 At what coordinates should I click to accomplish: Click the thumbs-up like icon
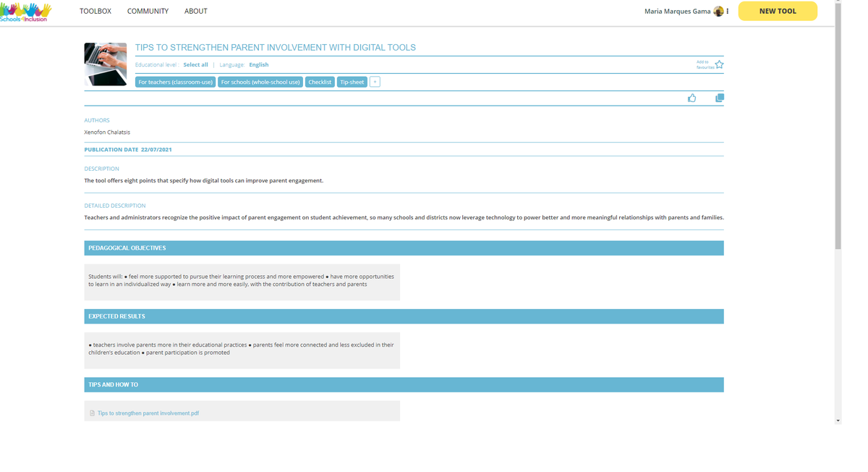692,98
